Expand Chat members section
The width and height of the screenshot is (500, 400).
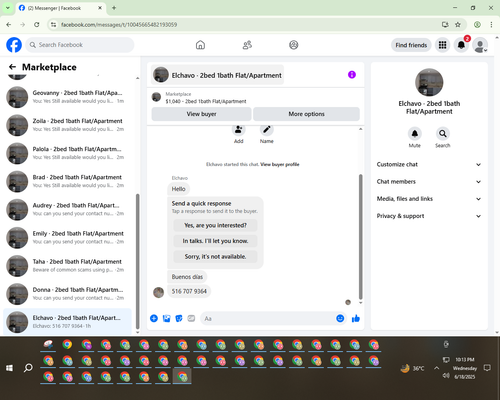click(x=429, y=182)
